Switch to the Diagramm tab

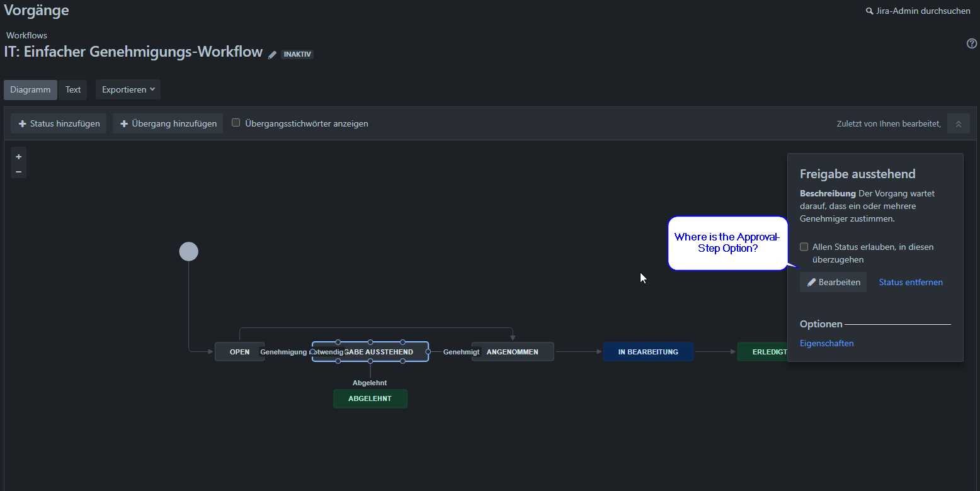point(30,89)
